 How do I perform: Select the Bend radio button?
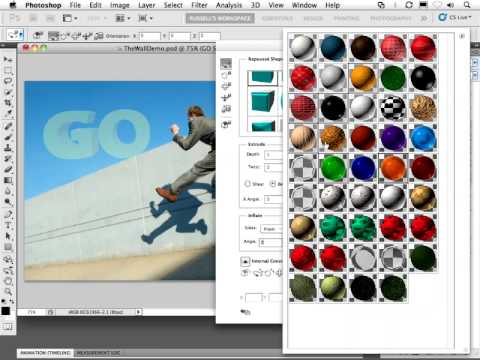point(273,184)
